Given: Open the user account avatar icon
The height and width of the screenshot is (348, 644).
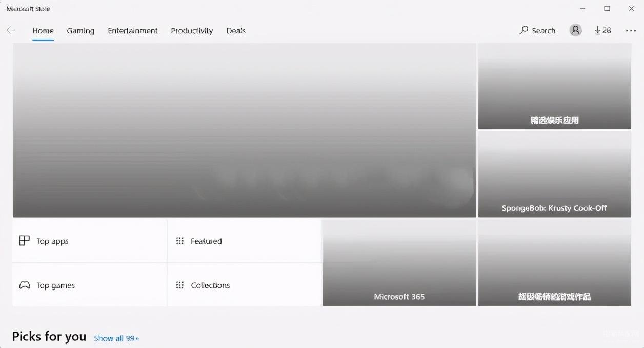Looking at the screenshot, I should pos(576,30).
